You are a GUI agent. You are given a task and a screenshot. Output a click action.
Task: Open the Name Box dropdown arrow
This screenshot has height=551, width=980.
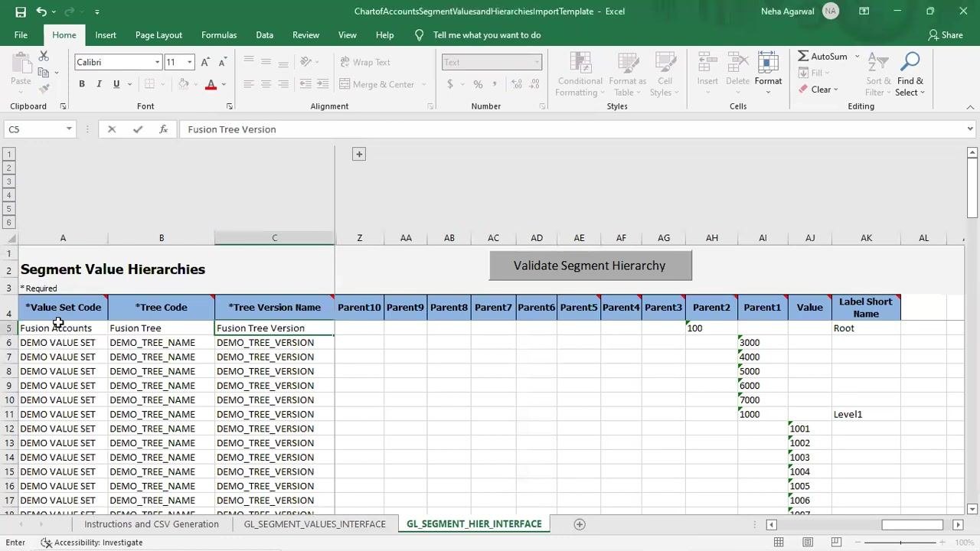click(69, 129)
